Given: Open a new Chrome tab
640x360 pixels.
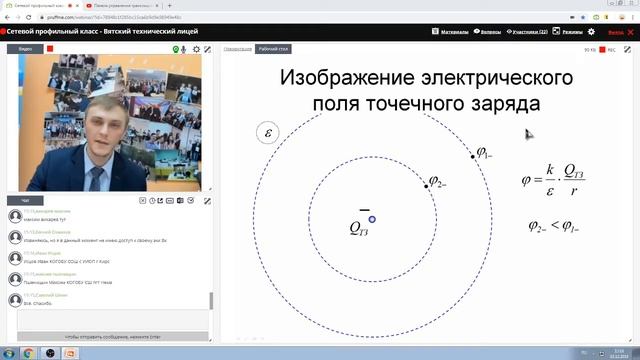Looking at the screenshot, I should tap(169, 6).
